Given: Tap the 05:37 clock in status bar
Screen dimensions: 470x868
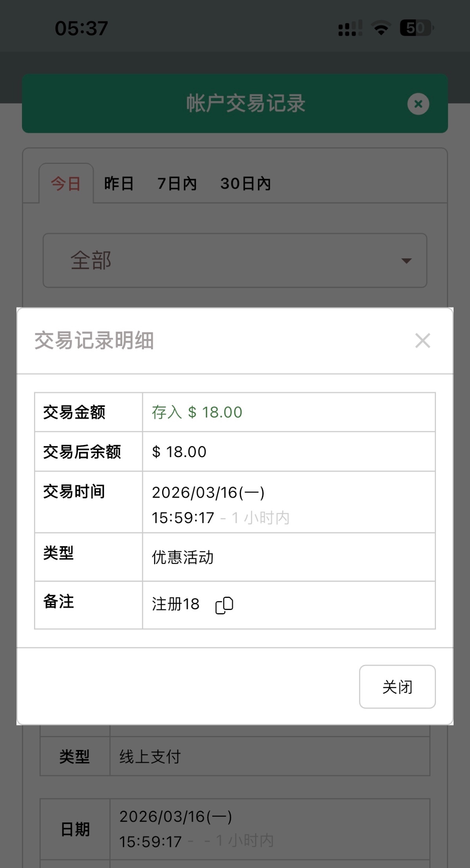Looking at the screenshot, I should (x=81, y=28).
